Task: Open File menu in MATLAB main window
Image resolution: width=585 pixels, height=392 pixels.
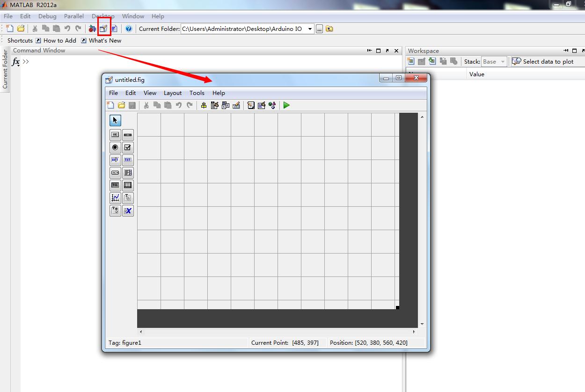Action: click(8, 16)
